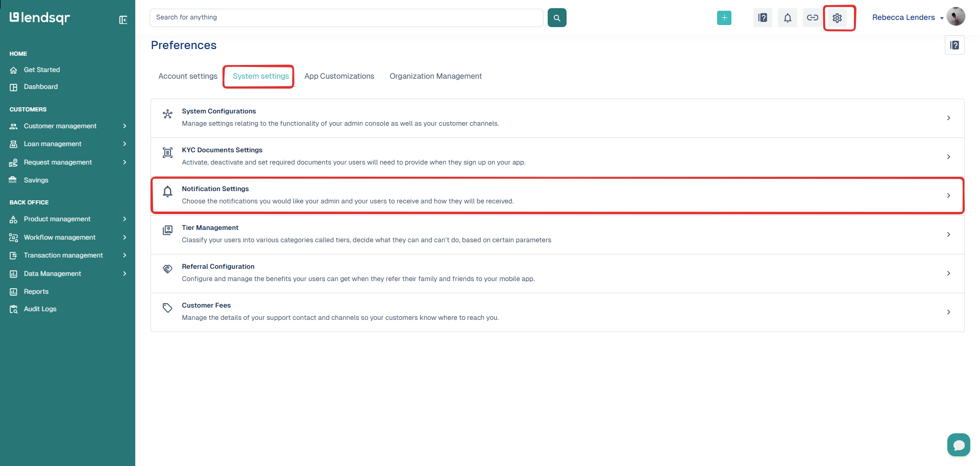Click the Product management icon

point(14,220)
